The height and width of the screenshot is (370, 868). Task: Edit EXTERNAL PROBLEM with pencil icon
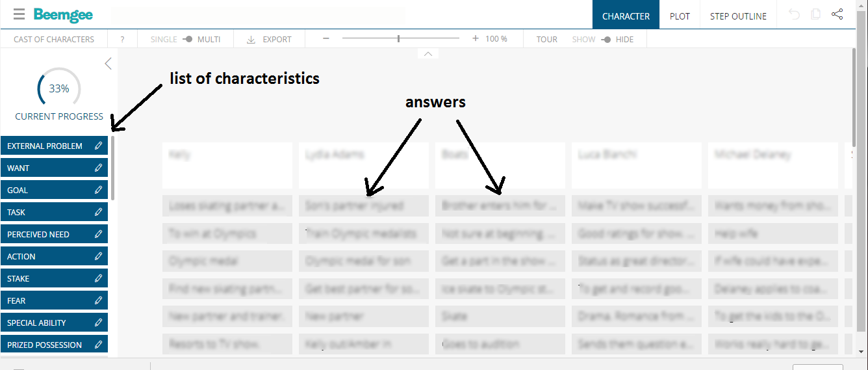(99, 146)
